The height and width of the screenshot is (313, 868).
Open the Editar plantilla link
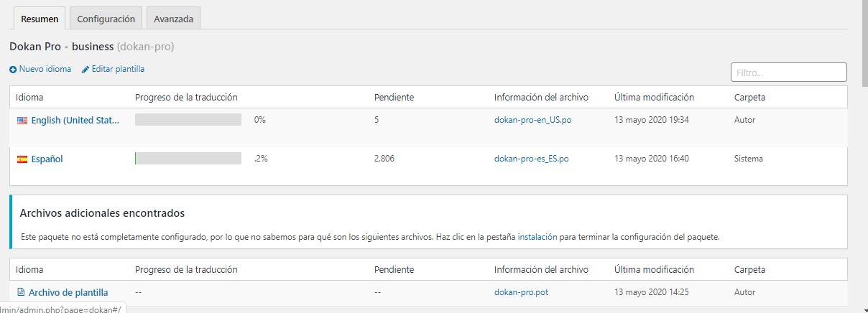118,69
